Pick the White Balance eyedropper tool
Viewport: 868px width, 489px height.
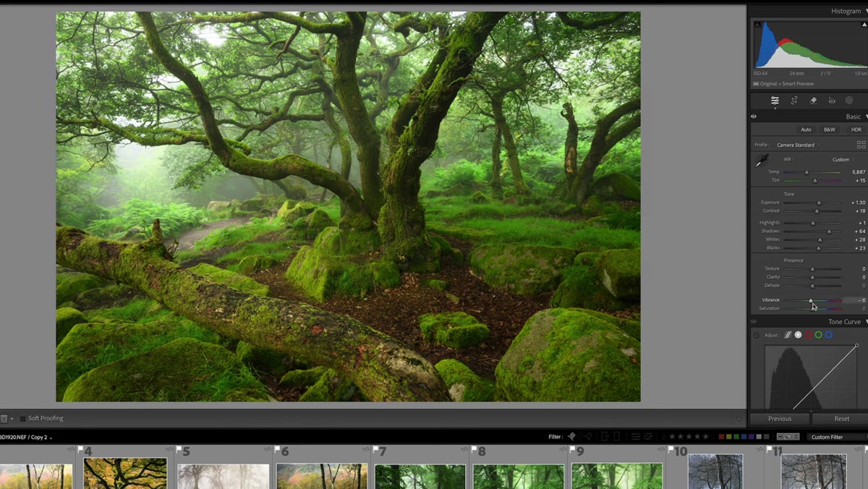point(762,161)
